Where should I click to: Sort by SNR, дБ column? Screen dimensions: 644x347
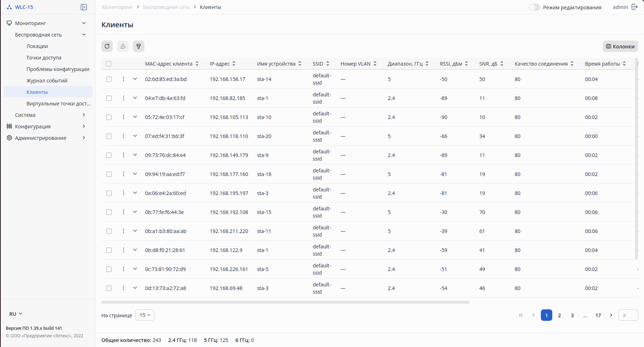click(x=502, y=63)
